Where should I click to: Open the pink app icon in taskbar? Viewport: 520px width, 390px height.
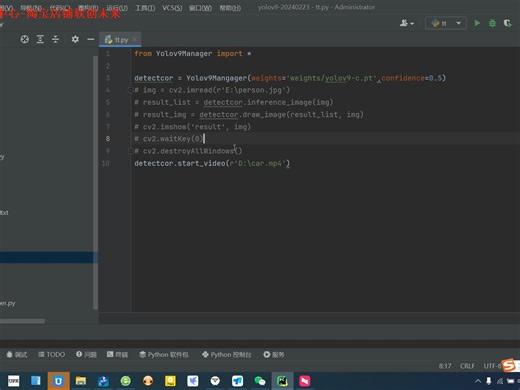[304, 381]
